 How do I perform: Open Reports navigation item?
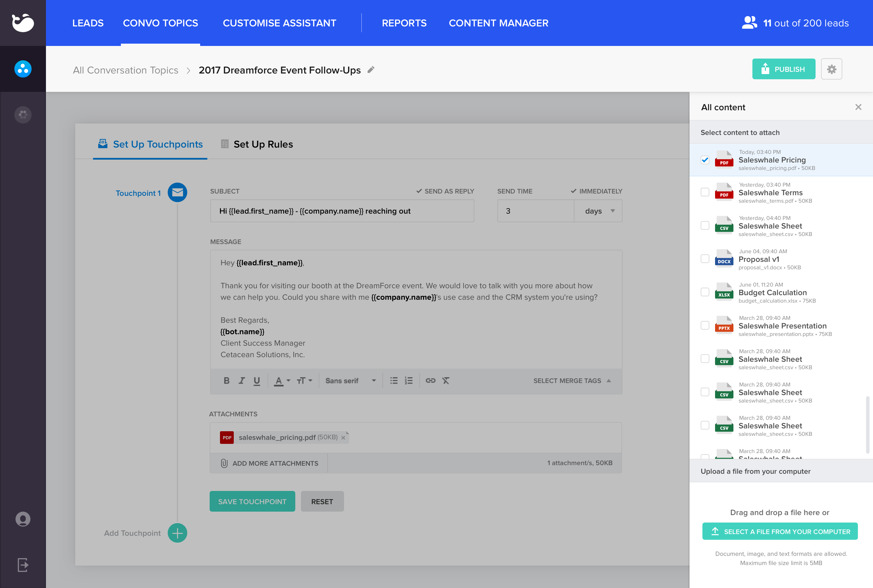[404, 23]
